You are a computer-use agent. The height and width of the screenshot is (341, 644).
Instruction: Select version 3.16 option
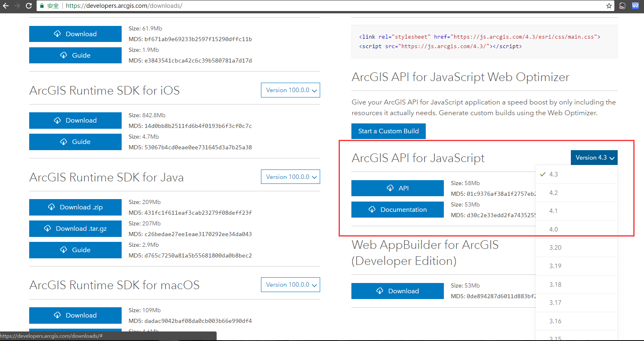coord(577,321)
